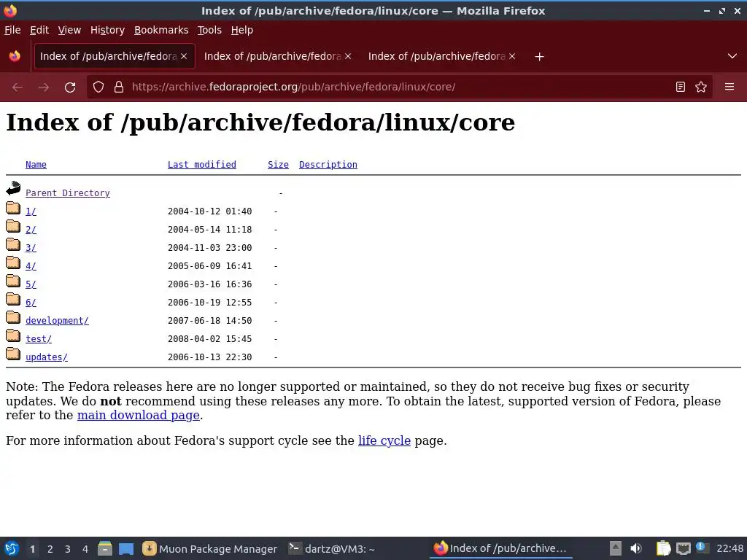The width and height of the screenshot is (747, 560).
Task: Open the Tools menu
Action: tap(209, 30)
